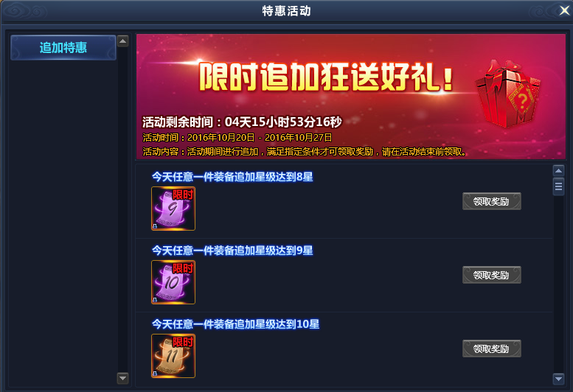Screen dimensions: 573x392
Task: Click the left sidebar scroll-up arrow
Action: pos(122,41)
